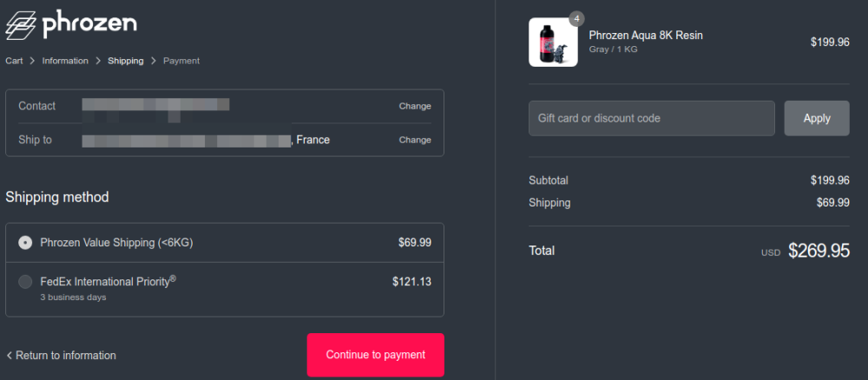Focus the Gift card or discount code field
Viewport: 868px width, 380px height.
tap(651, 118)
